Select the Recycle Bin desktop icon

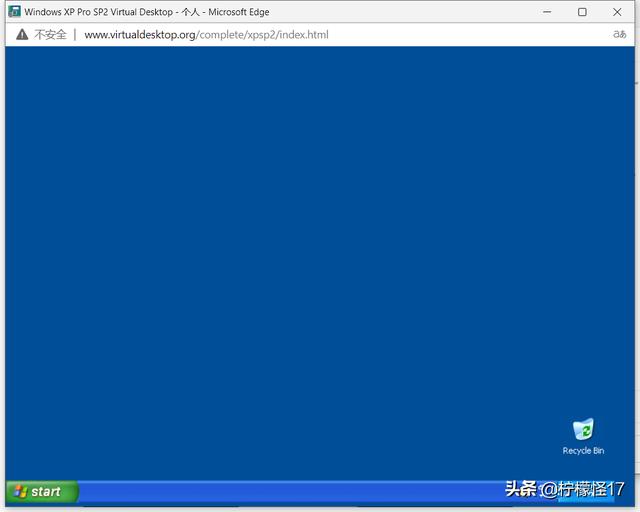point(583,429)
